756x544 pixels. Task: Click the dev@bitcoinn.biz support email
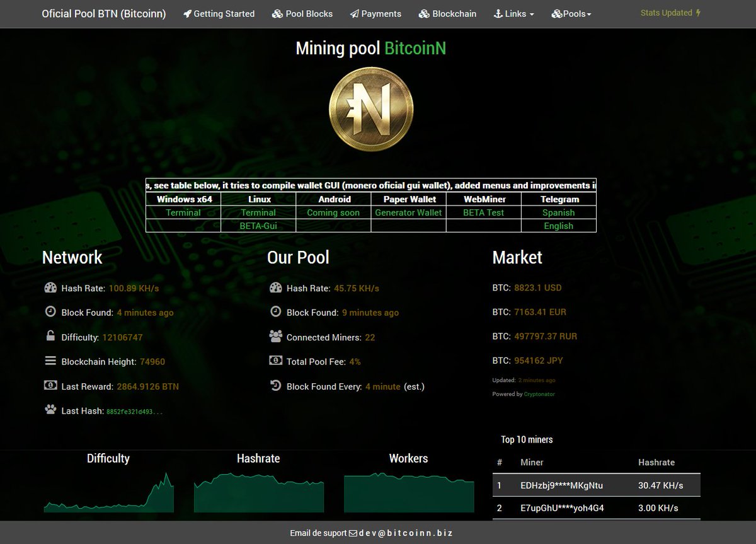[x=406, y=533]
